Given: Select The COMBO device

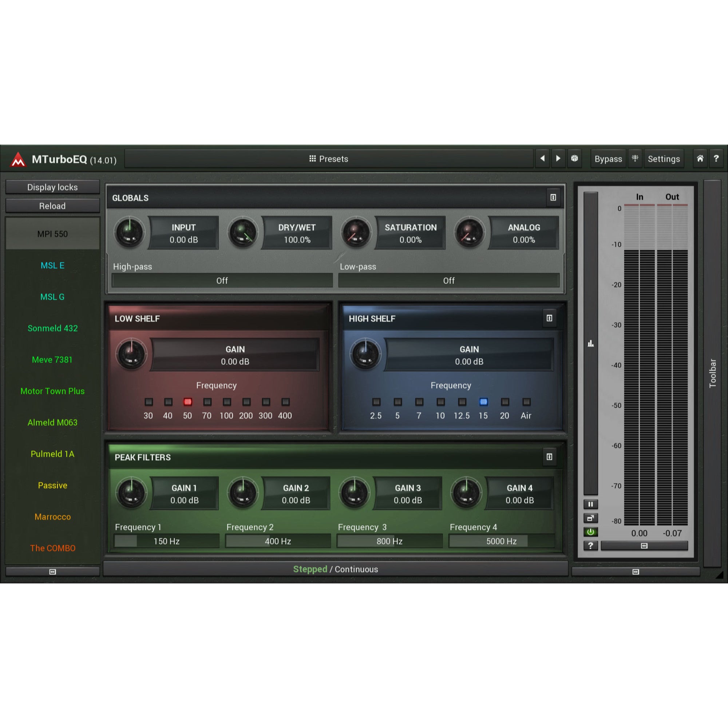Looking at the screenshot, I should [x=53, y=548].
